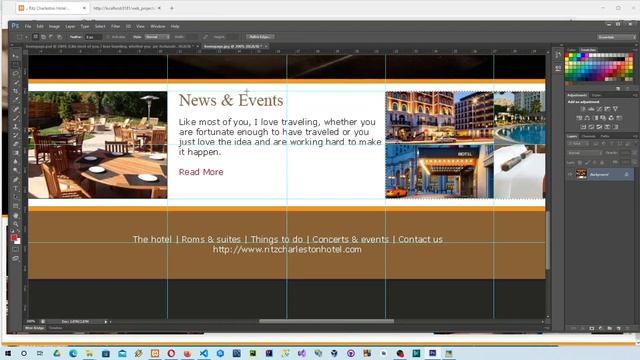Open the Layers panel flyout menu
This screenshot has height=360, width=640.
click(x=635, y=136)
